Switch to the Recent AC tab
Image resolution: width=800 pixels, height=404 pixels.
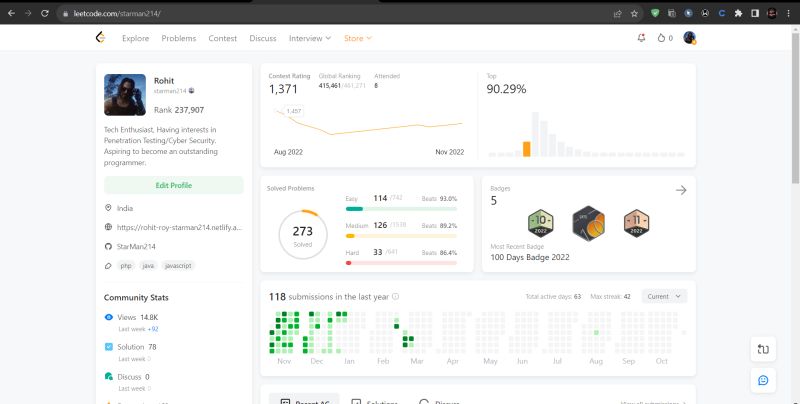(x=304, y=399)
